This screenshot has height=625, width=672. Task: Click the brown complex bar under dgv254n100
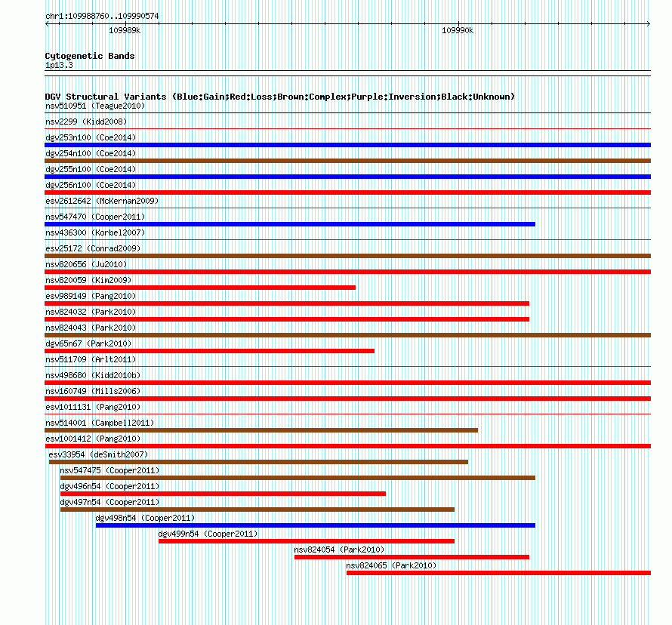point(347,161)
